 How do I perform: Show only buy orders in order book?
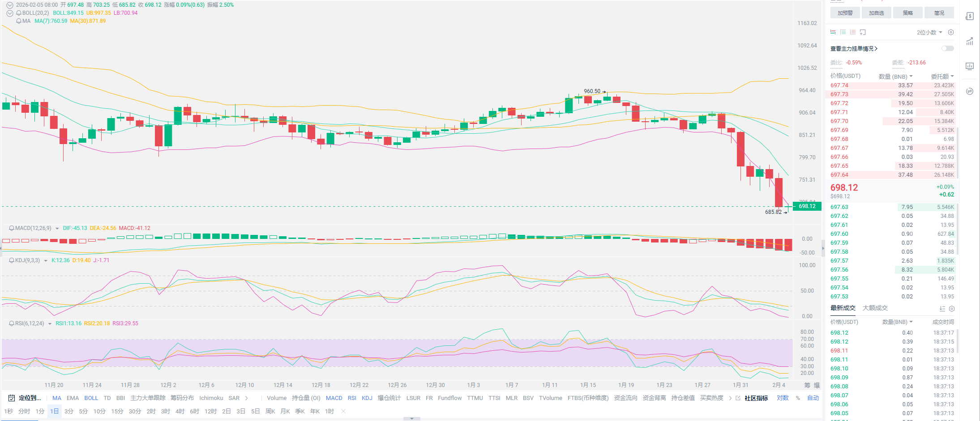coord(843,32)
